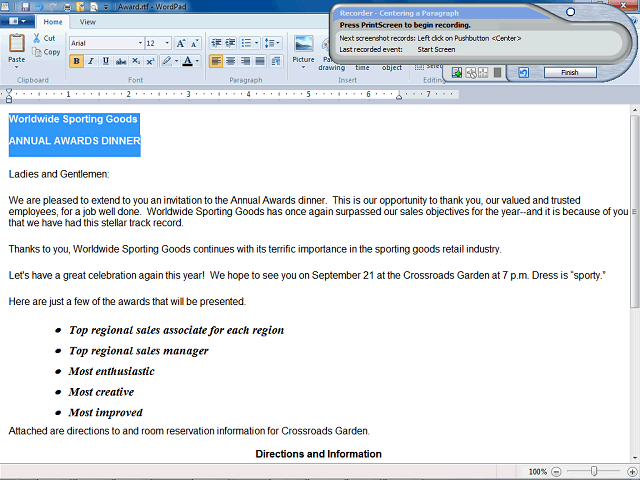Open Print preview from the quick access toolbar
This screenshot has height=480, width=640.
tap(94, 7)
